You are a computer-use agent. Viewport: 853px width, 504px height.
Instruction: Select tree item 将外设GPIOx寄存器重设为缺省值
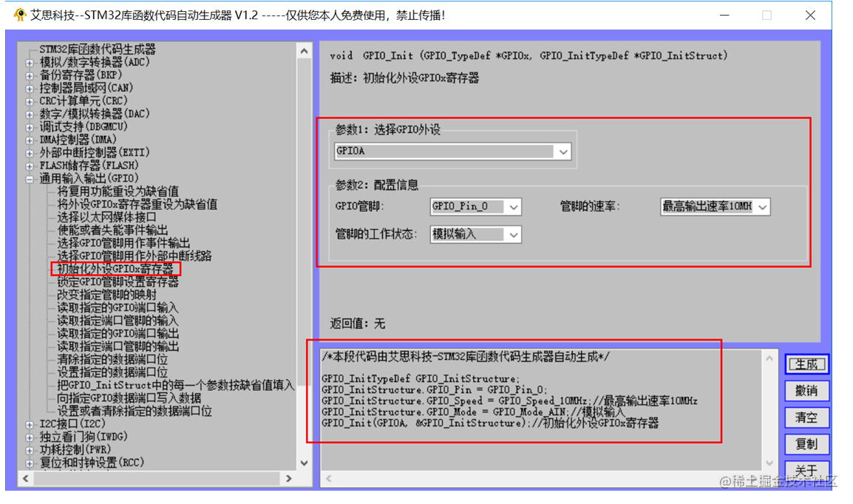coord(137,205)
